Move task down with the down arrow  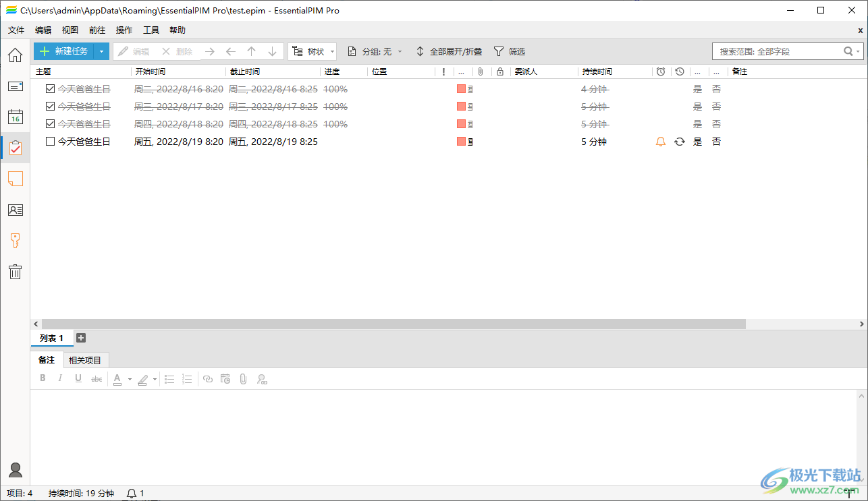point(273,51)
